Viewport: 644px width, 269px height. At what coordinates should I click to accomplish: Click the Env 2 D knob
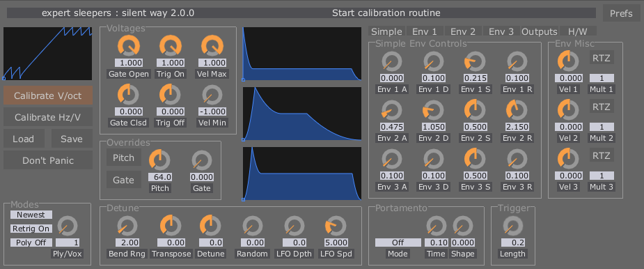coord(433,110)
